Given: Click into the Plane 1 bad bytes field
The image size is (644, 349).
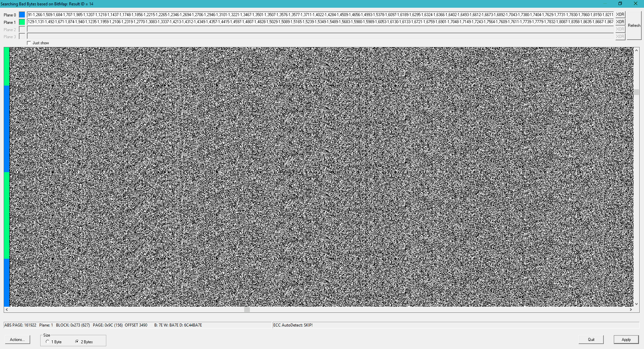Looking at the screenshot, I should pos(320,22).
